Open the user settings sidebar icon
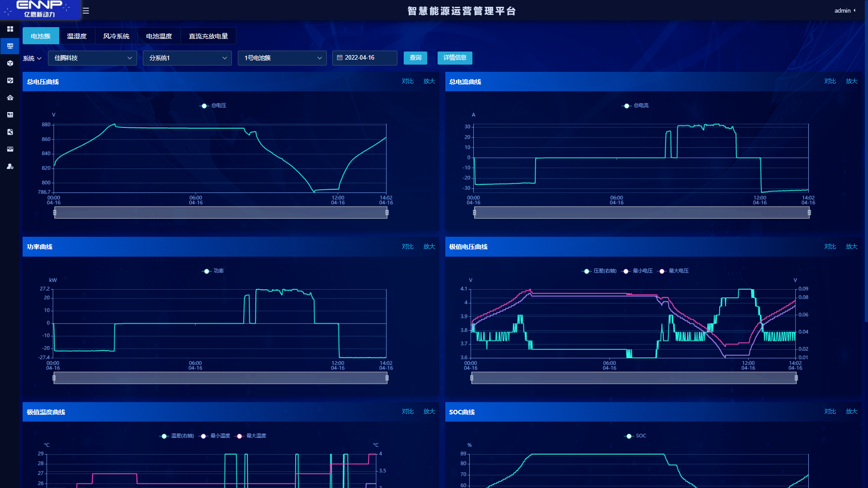Viewport: 868px width, 488px height. (x=10, y=166)
